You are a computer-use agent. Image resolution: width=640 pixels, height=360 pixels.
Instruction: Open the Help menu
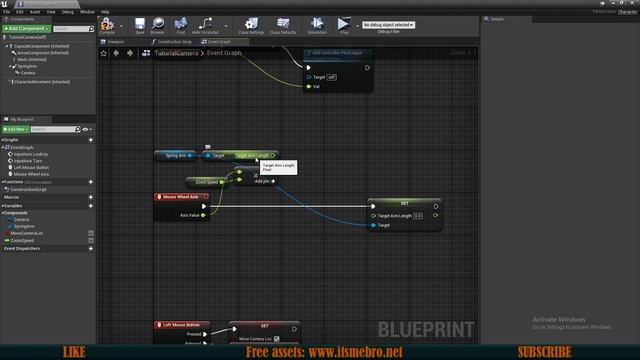105,12
